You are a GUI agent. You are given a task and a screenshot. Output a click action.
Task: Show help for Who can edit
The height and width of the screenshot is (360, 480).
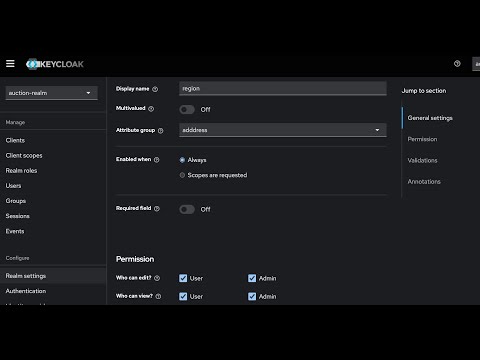[157, 278]
